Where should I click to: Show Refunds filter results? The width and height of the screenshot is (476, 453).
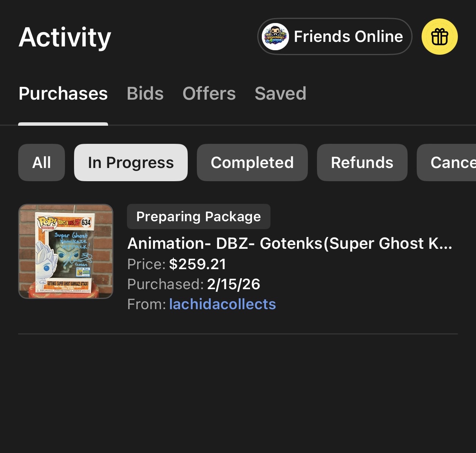point(362,163)
